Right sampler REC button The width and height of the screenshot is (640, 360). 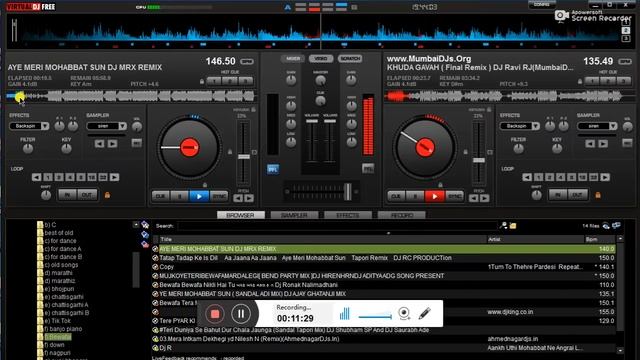tap(627, 143)
